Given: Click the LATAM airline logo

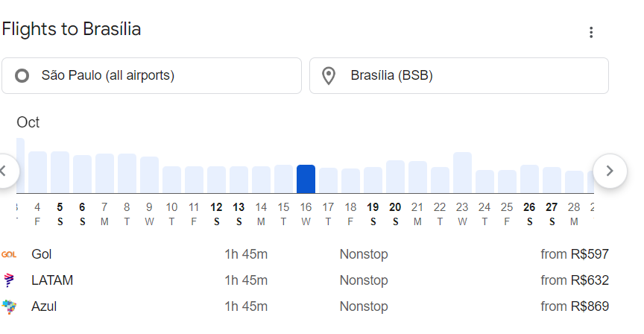Looking at the screenshot, I should (9, 280).
